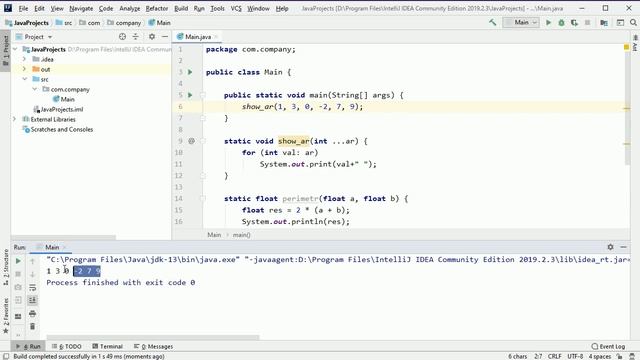Viewport: 640px width, 360px height.
Task: Open the 2: Favorites side panel
Action: pos(6,316)
